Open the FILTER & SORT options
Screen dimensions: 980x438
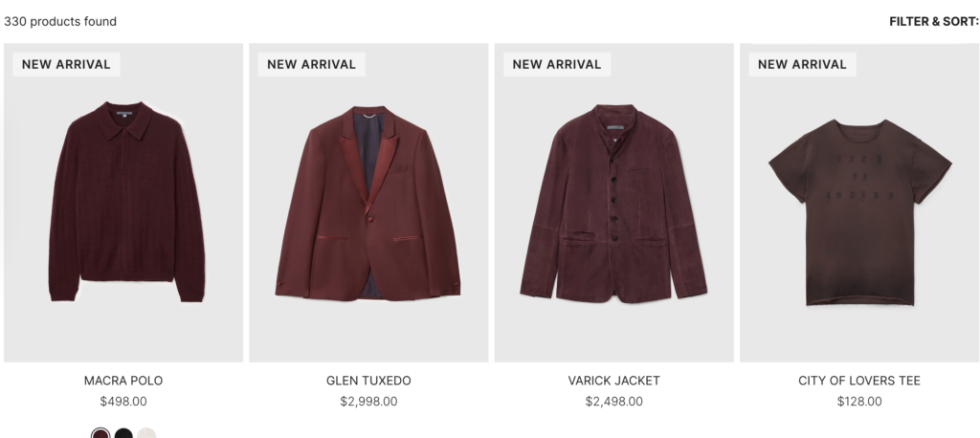coord(934,22)
